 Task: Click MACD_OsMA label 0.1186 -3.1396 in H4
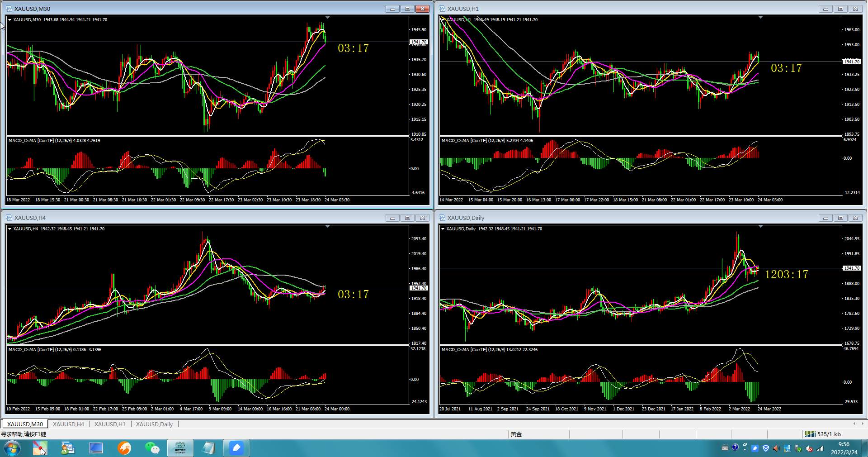click(55, 350)
